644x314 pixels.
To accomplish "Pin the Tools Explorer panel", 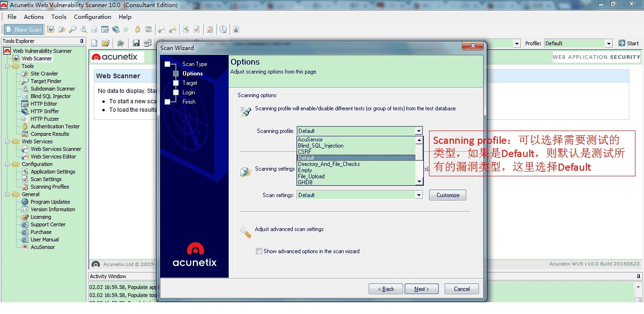I will (x=82, y=41).
